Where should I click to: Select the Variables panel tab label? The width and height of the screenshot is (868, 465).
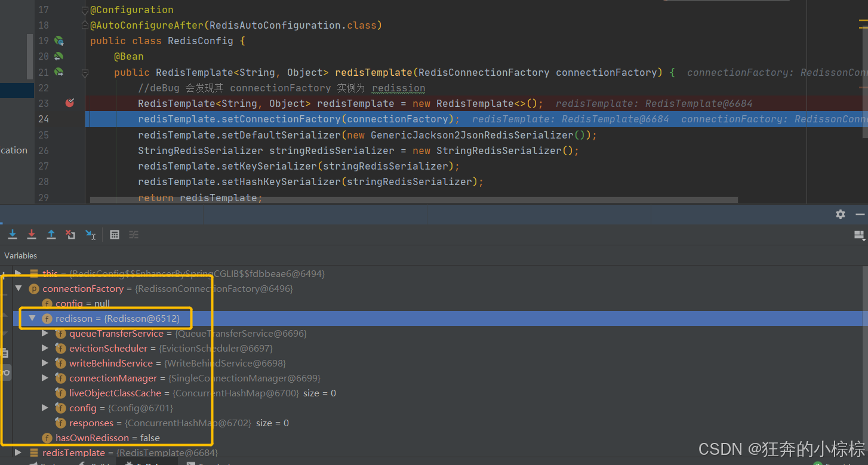[x=21, y=255]
